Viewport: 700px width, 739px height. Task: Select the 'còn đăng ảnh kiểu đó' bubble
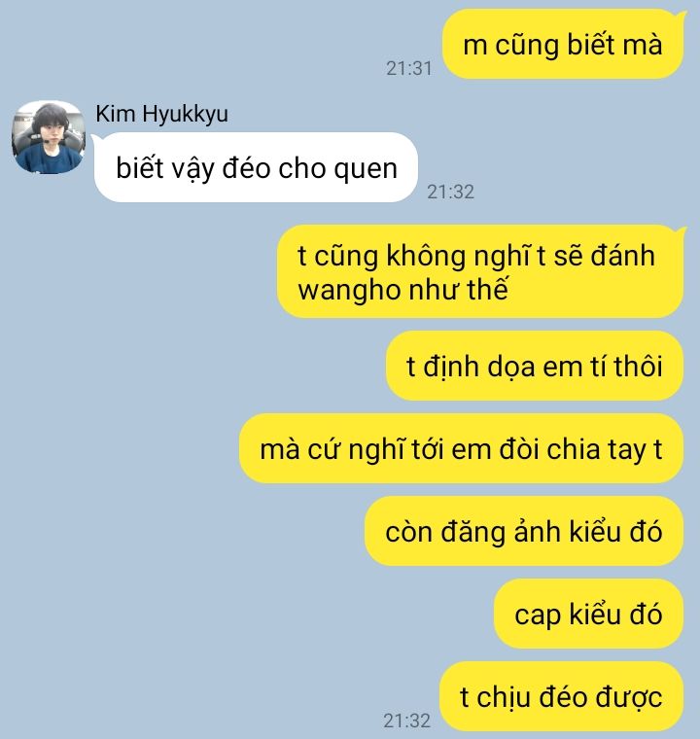click(x=524, y=531)
